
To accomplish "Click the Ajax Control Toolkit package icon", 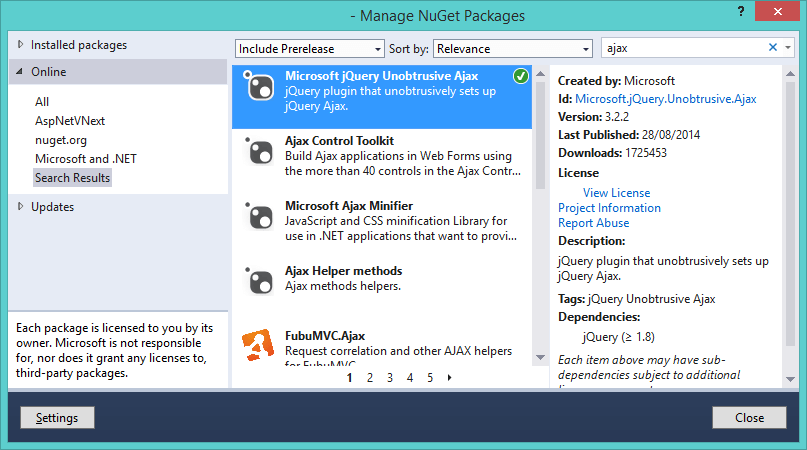I will click(x=258, y=151).
